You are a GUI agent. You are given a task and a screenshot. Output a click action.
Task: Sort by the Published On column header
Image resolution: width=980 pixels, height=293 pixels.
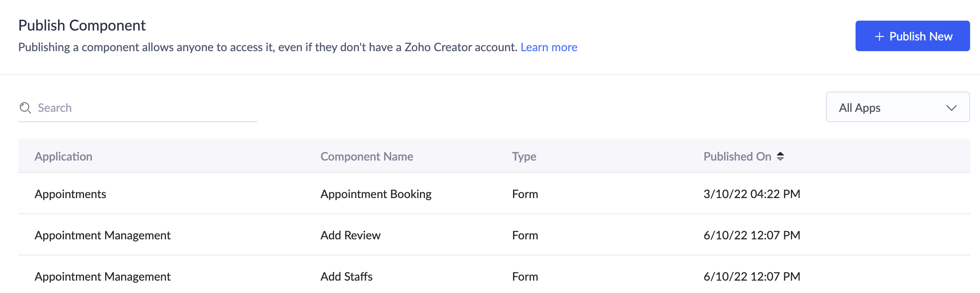pos(737,156)
